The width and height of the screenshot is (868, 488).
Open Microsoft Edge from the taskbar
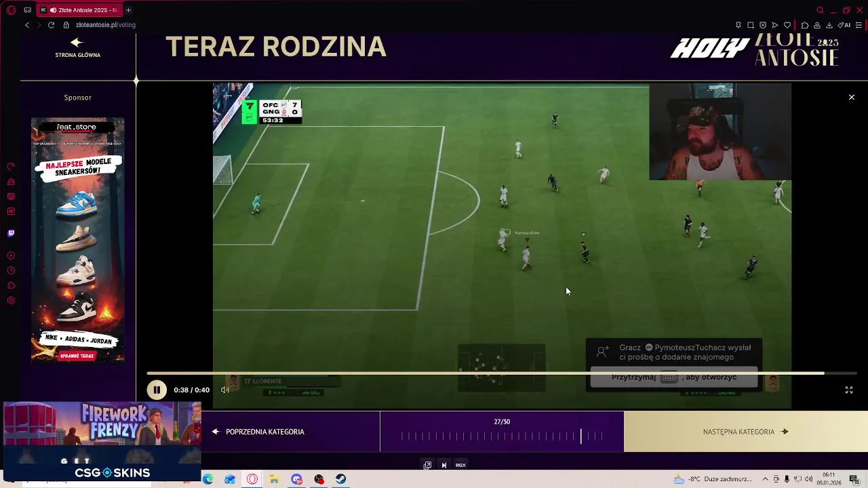[x=208, y=479]
